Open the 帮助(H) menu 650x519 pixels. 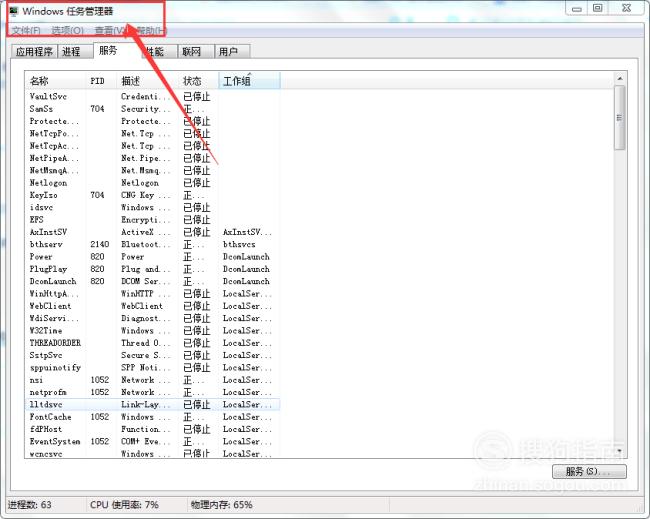click(x=151, y=30)
